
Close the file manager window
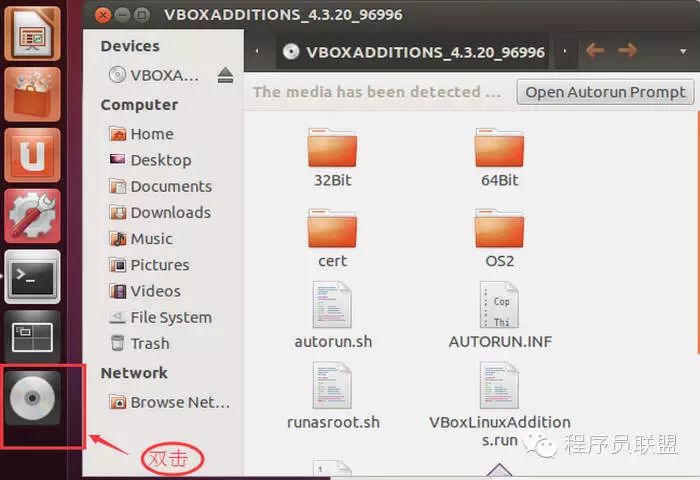(x=103, y=15)
